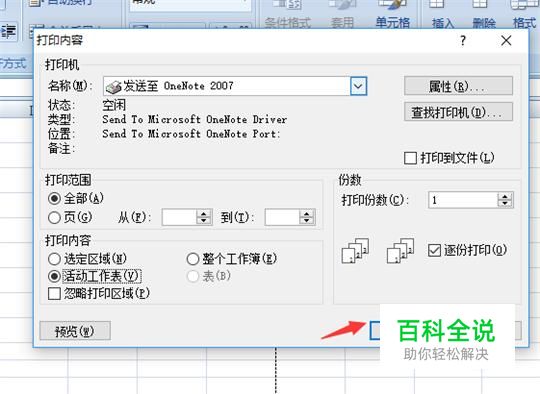
Task: Decrease the number of print copies
Action: (505, 204)
